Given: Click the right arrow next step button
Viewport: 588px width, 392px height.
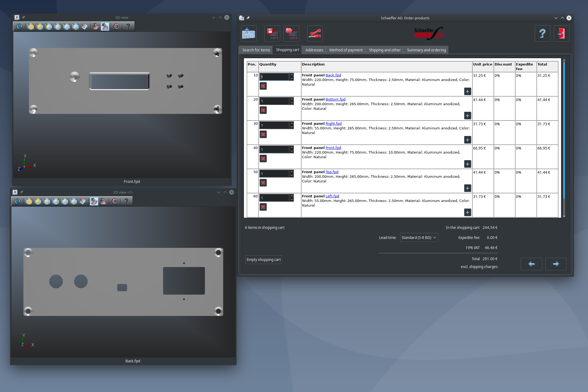Looking at the screenshot, I should (x=556, y=264).
